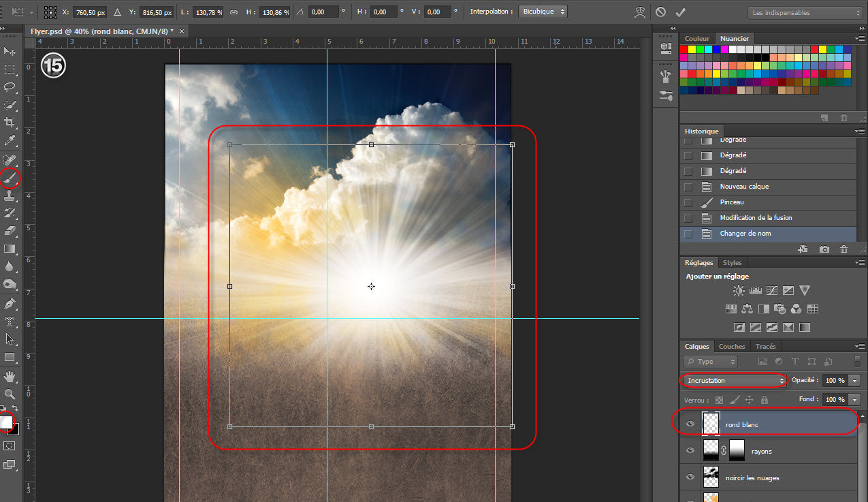The width and height of the screenshot is (868, 502).
Task: Click the foreground white color swatch
Action: [6, 422]
